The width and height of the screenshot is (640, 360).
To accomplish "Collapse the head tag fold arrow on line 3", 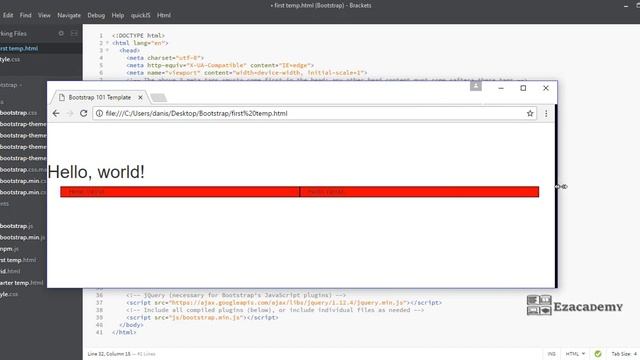I will tap(108, 50).
